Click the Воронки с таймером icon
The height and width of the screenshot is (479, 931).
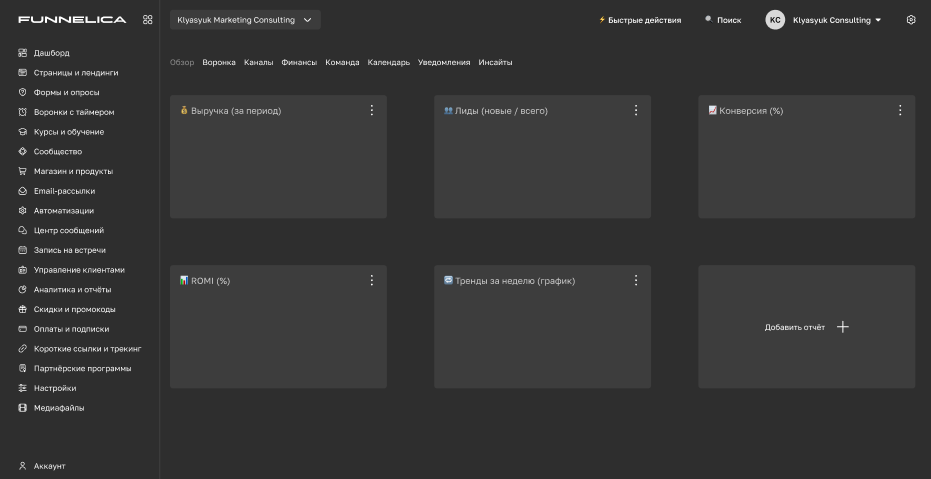[23, 112]
